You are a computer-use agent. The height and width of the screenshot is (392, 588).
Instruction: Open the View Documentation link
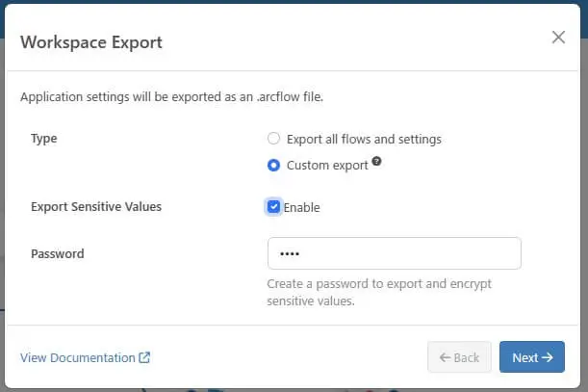(x=78, y=357)
